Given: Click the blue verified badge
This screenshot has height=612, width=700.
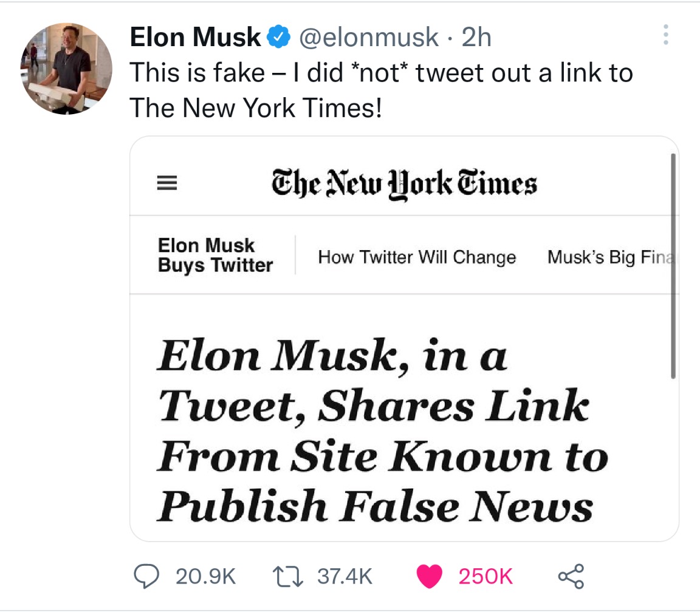Looking at the screenshot, I should pos(278,38).
